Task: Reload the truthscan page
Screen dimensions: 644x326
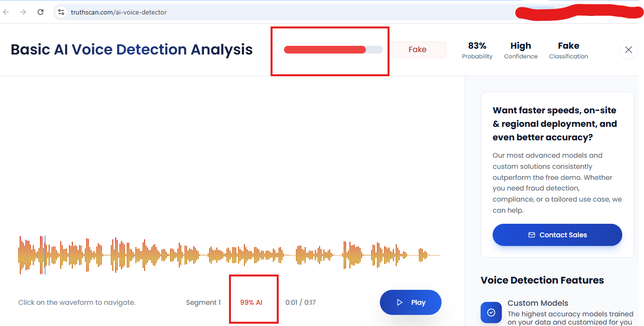Action: 40,12
